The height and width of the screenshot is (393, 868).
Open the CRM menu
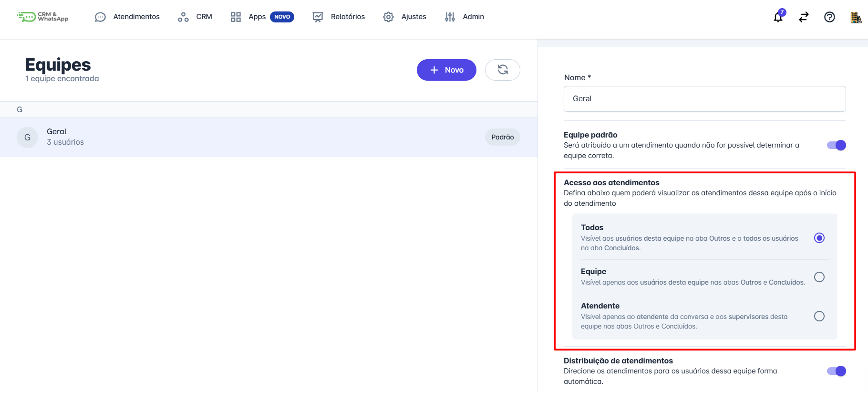[204, 17]
